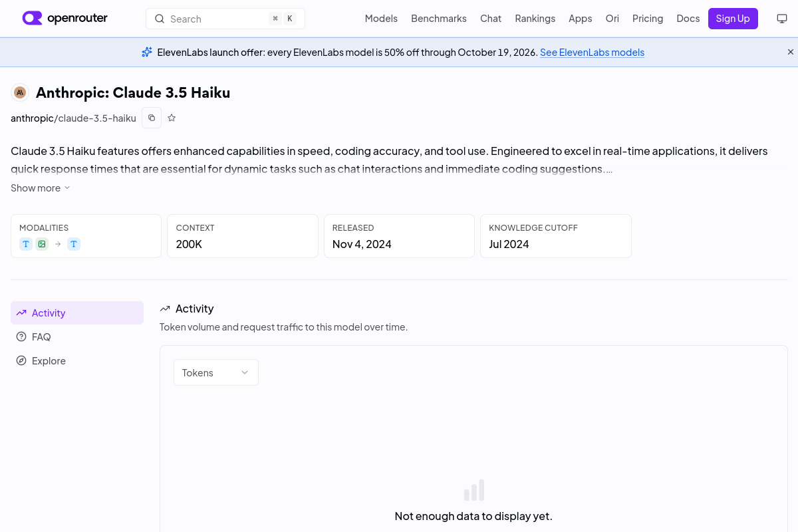Click the Context 200K card
798x532 pixels.
[243, 236]
